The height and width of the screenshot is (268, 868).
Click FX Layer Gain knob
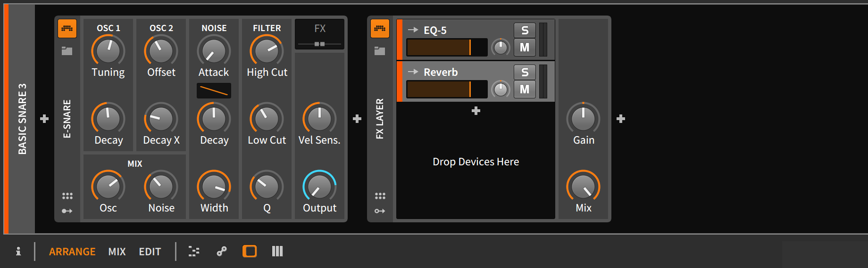coord(583,119)
